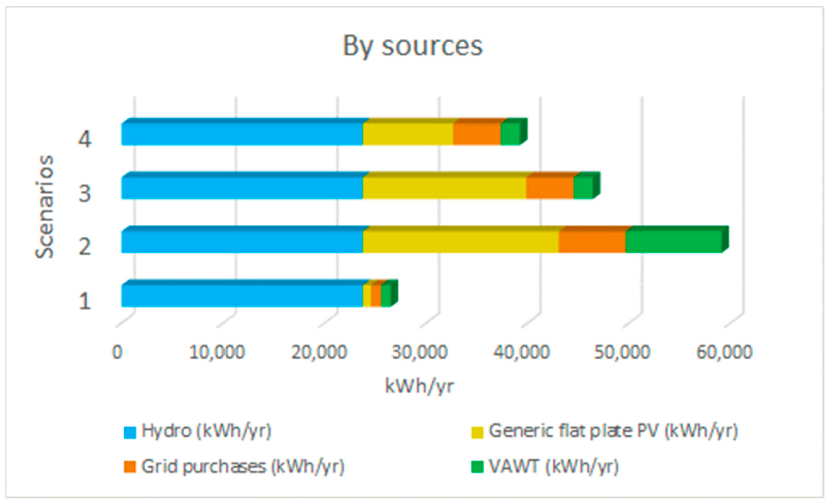Click the Grid purchases (kWh/yr) legend text
The width and height of the screenshot is (832, 504).
point(243,467)
